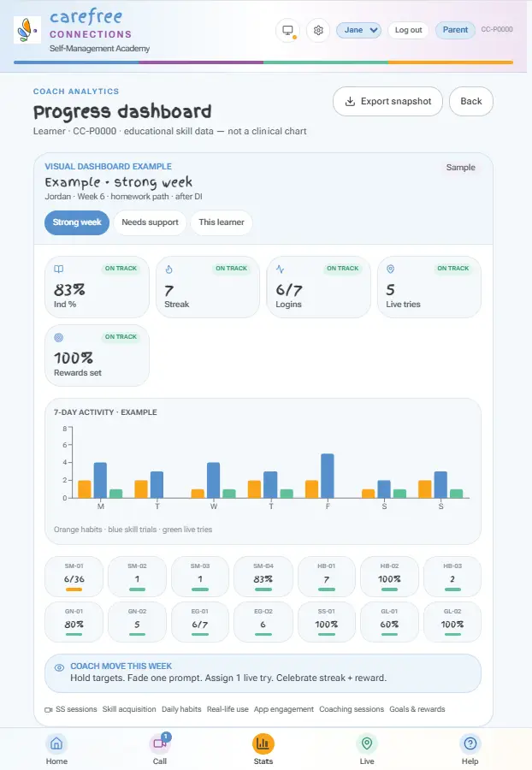
Task: Open the EG-01 6/7 metric tile
Action: pyautogui.click(x=200, y=622)
